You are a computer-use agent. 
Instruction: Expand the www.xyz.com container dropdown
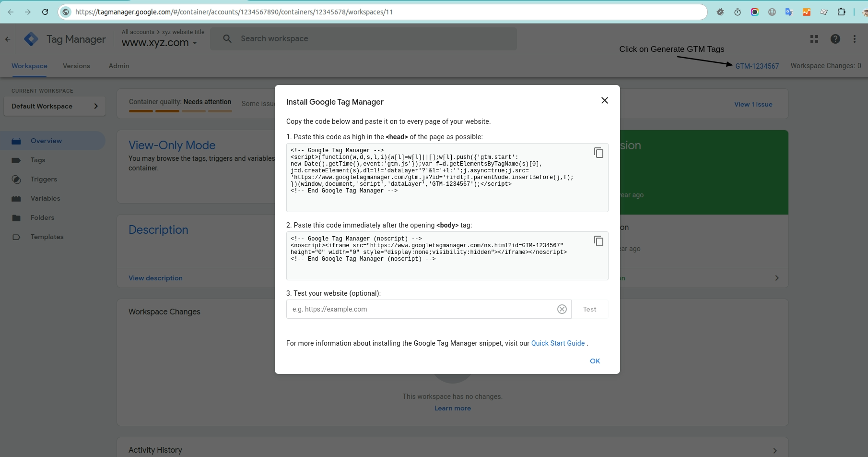(195, 43)
